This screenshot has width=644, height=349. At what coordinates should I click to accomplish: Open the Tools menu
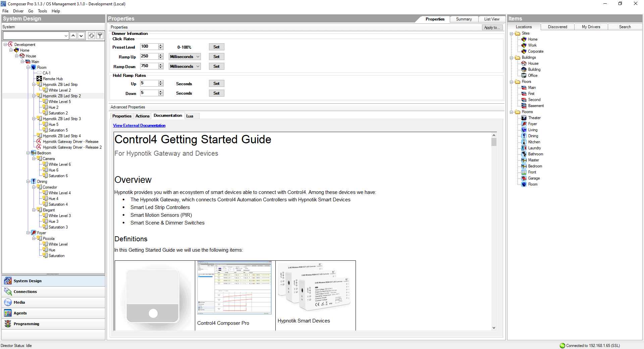[42, 11]
